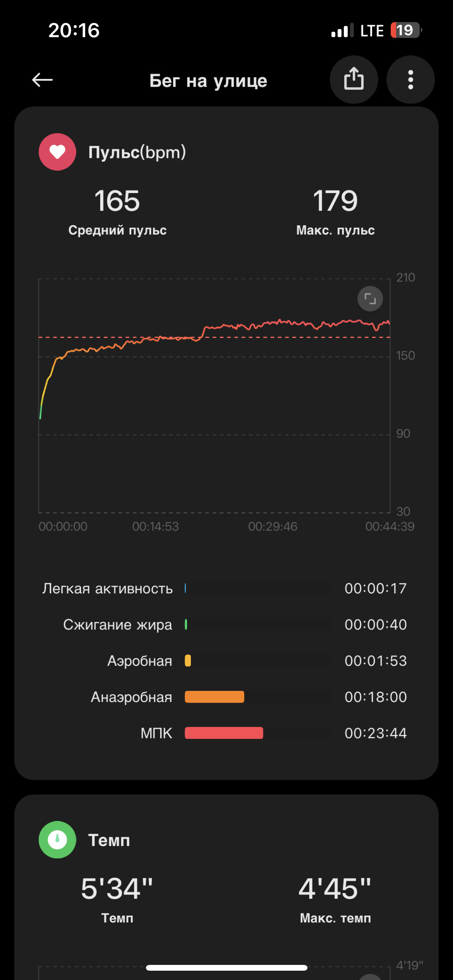Open the share export icon

tap(354, 80)
